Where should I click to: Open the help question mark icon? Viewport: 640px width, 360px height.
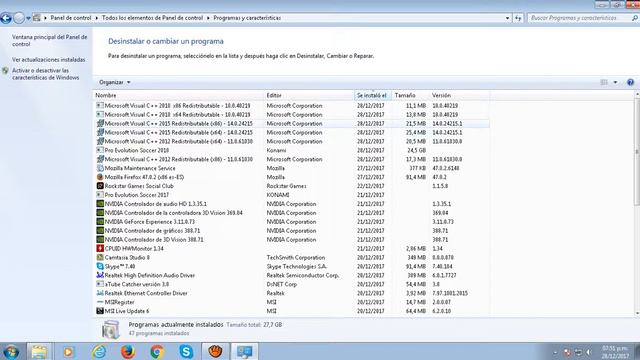630,82
